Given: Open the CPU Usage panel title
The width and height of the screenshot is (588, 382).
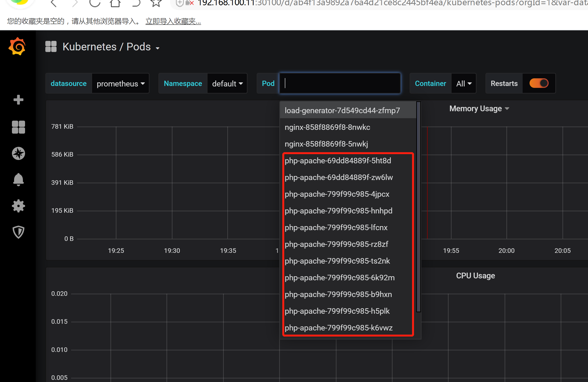Looking at the screenshot, I should click(x=475, y=276).
